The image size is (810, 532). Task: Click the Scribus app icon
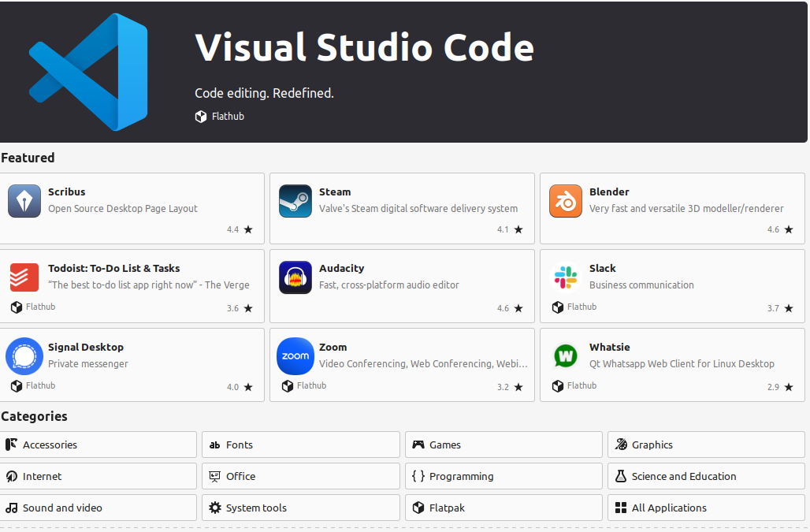click(24, 201)
